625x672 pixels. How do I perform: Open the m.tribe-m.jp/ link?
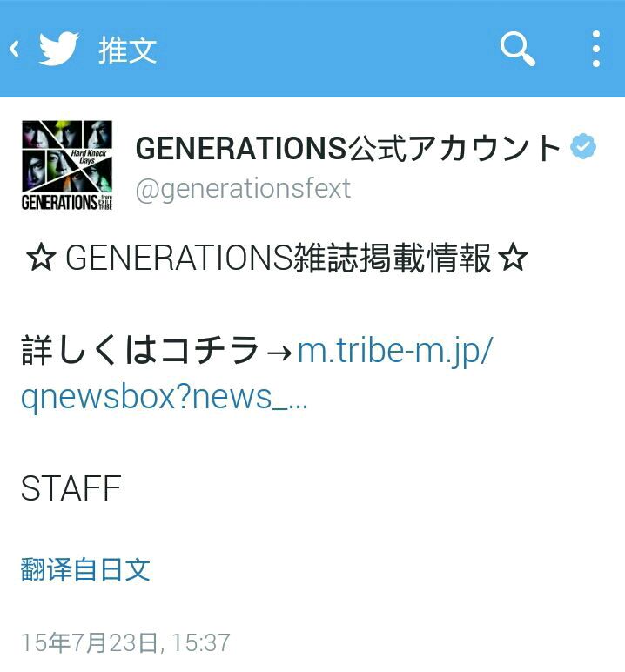pos(395,352)
